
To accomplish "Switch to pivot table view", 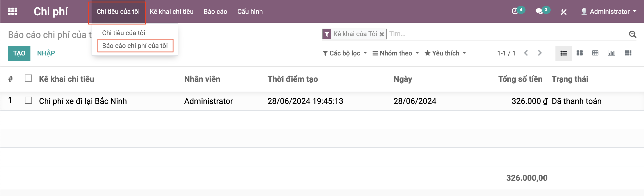I will click(595, 53).
